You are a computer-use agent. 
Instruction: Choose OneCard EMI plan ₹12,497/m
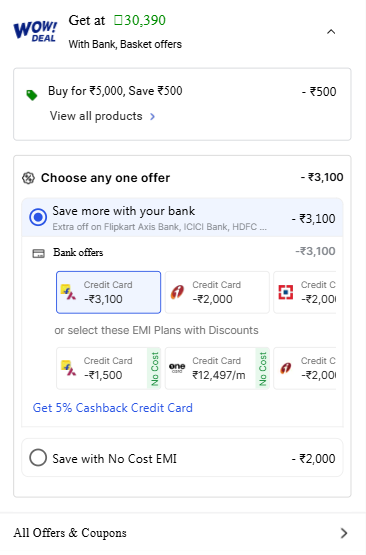coord(217,368)
